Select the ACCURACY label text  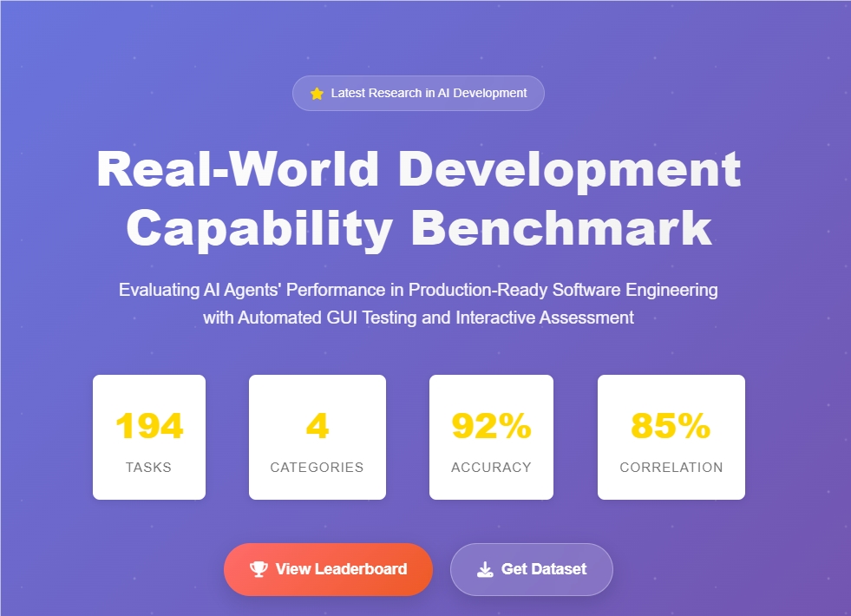tap(491, 467)
